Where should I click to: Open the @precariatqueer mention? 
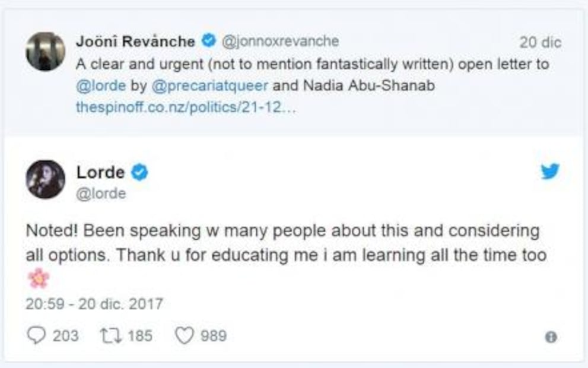click(x=210, y=86)
